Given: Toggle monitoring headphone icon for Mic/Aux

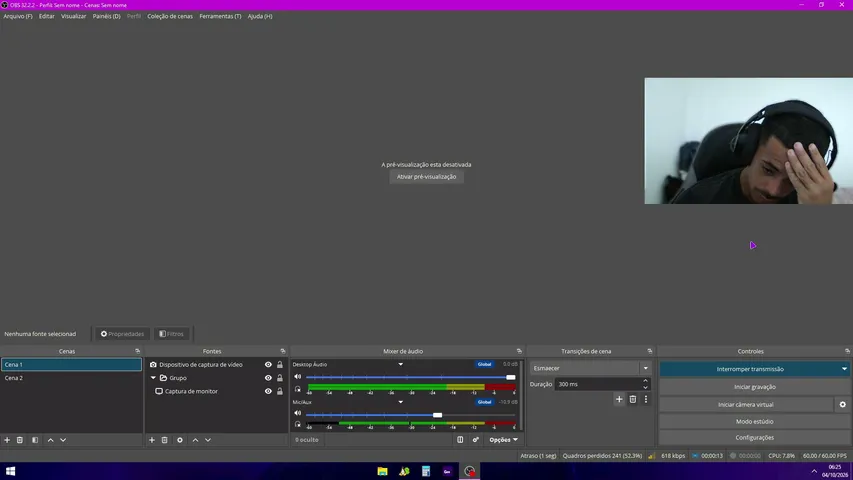Looking at the screenshot, I should click(298, 424).
